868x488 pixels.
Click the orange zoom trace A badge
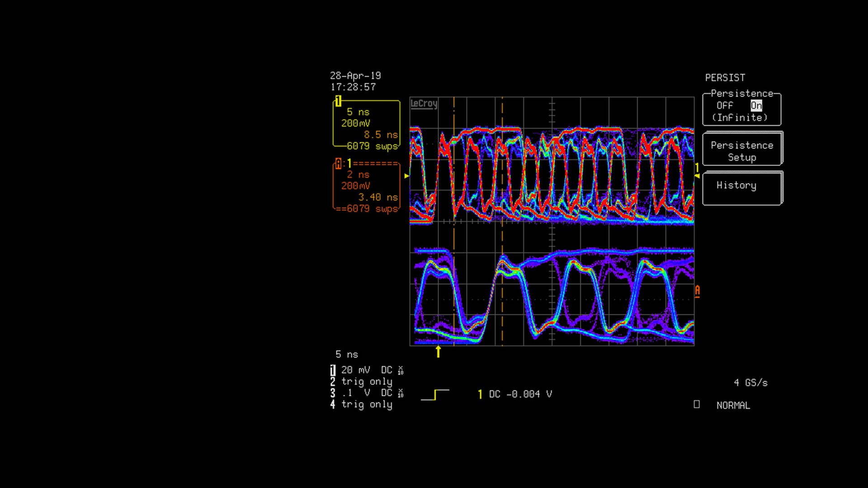click(338, 164)
